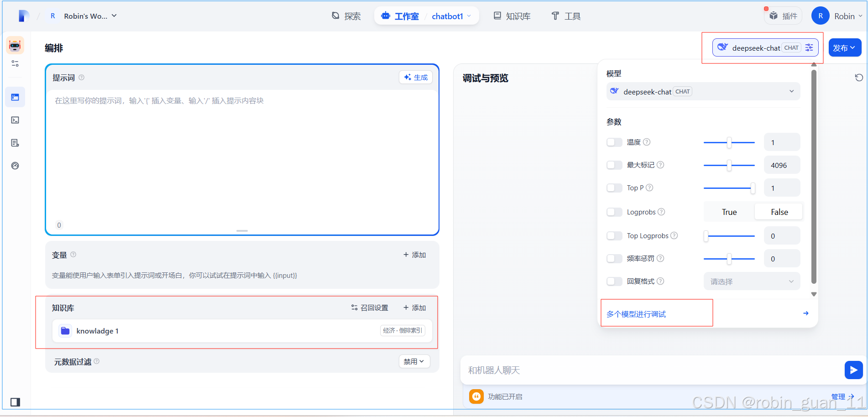868x417 pixels.
Task: Enable the 最大标记 max tokens toggle
Action: pyautogui.click(x=614, y=165)
